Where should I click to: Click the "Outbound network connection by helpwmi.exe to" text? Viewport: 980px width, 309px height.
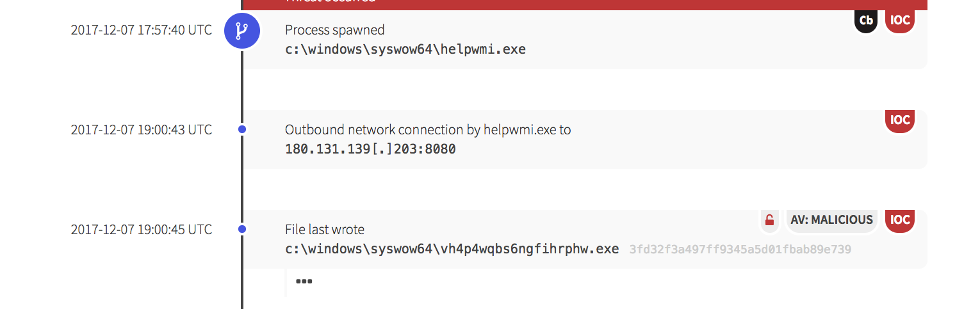pyautogui.click(x=427, y=130)
